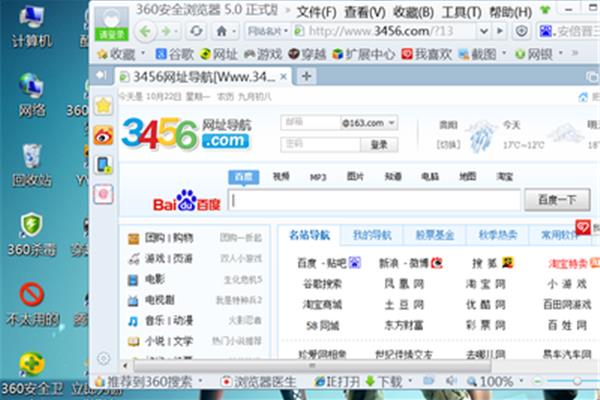Open 浏览器医生 in status bar
The height and width of the screenshot is (400, 600).
[x=259, y=381]
